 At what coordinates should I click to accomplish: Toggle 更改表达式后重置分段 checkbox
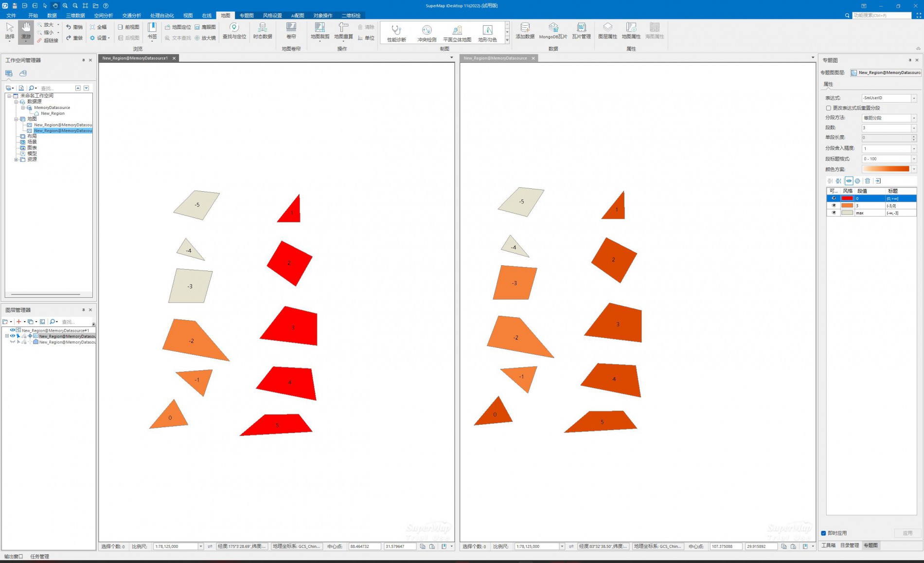(828, 108)
